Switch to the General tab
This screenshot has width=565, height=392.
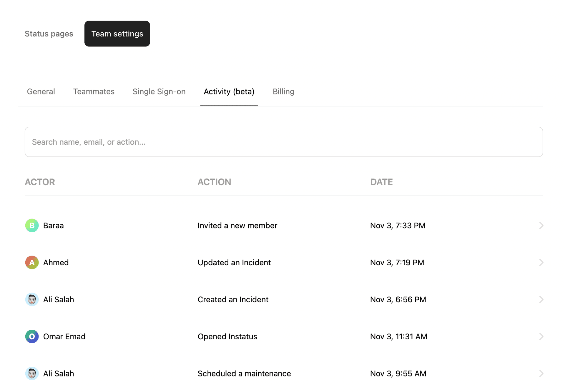41,91
